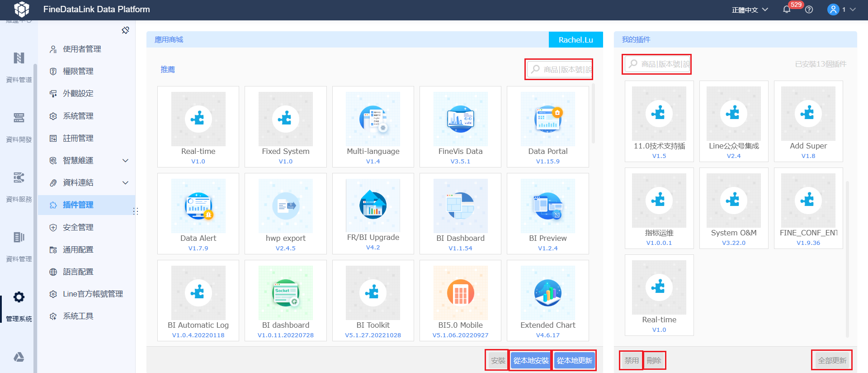Click the 刪除 button

click(x=654, y=360)
